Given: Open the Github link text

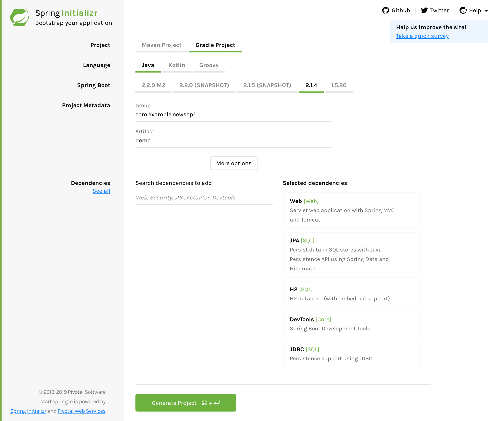Looking at the screenshot, I should 401,10.
